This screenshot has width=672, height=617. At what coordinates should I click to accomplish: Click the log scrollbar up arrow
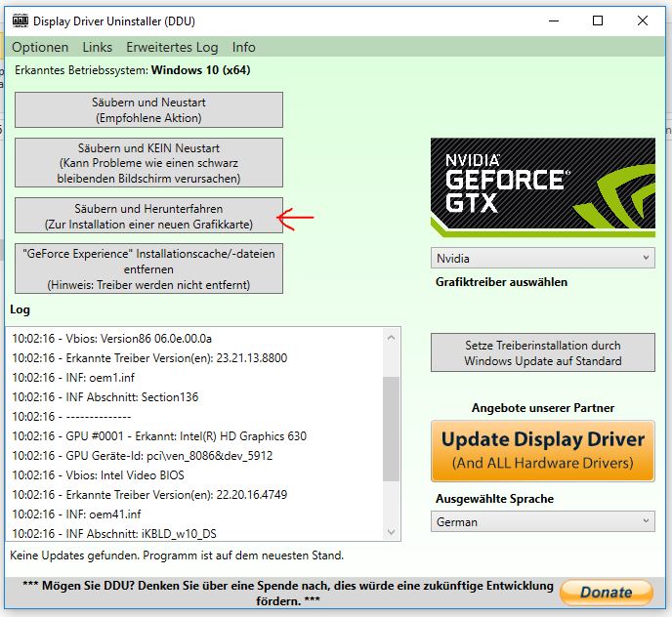click(391, 338)
